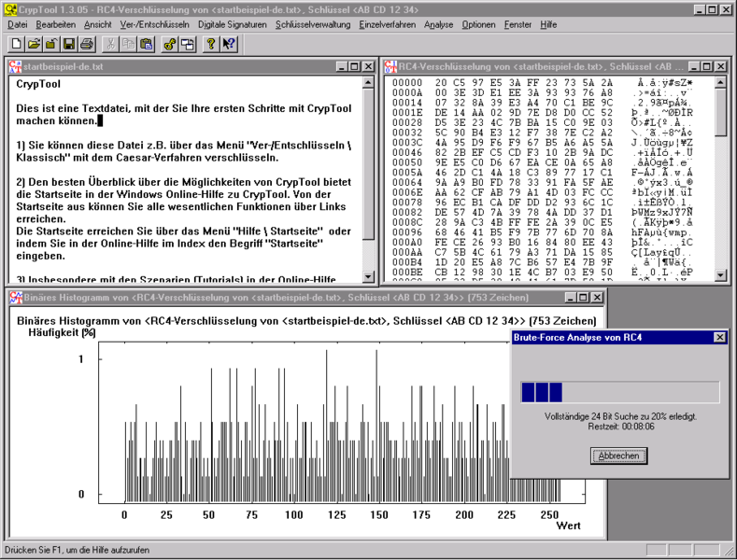Open the Optionen menu
737x560 pixels.
(x=478, y=24)
